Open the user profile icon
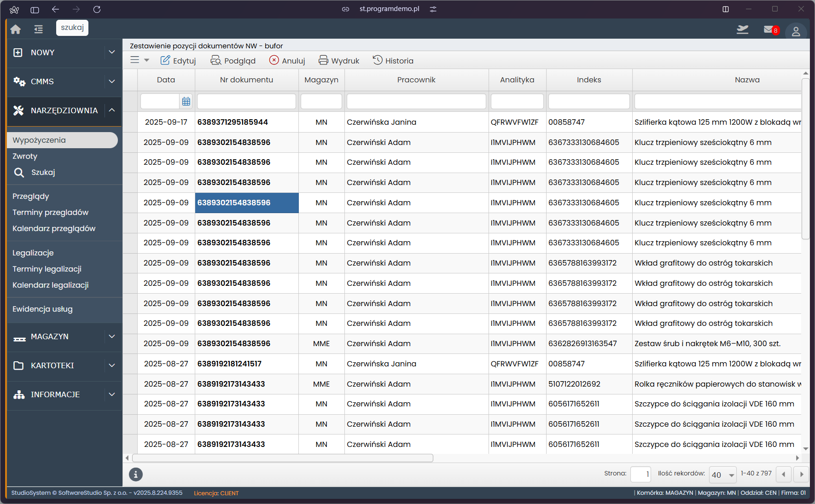The height and width of the screenshot is (504, 815). click(796, 31)
